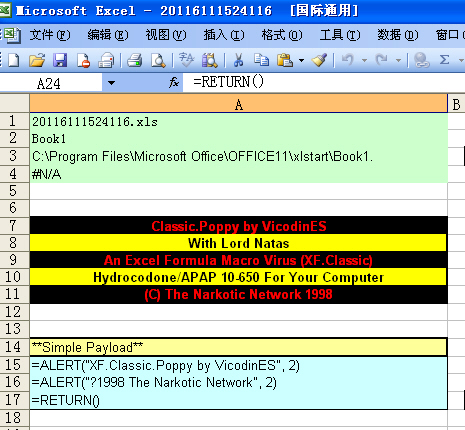This screenshot has width=465, height=430.
Task: Click the Insert Function fx icon
Action: pos(174,82)
